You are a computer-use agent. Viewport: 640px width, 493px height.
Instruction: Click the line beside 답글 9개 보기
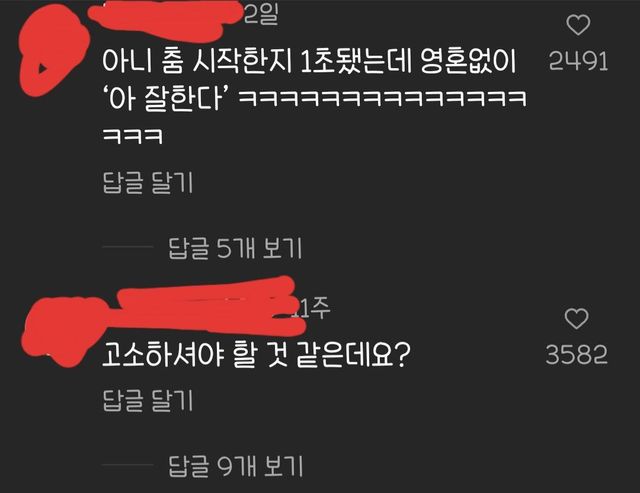point(128,464)
